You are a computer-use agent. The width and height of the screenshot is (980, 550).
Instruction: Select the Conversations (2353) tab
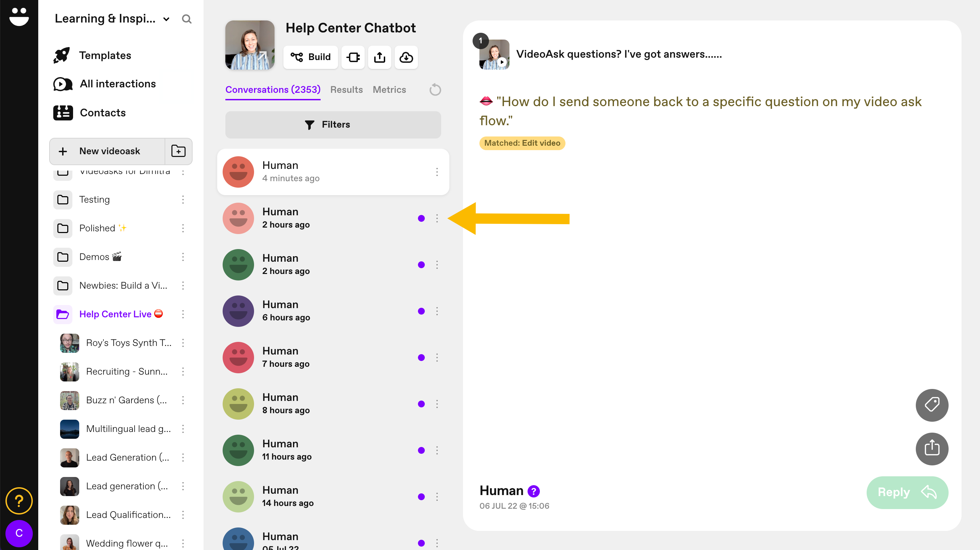point(273,90)
